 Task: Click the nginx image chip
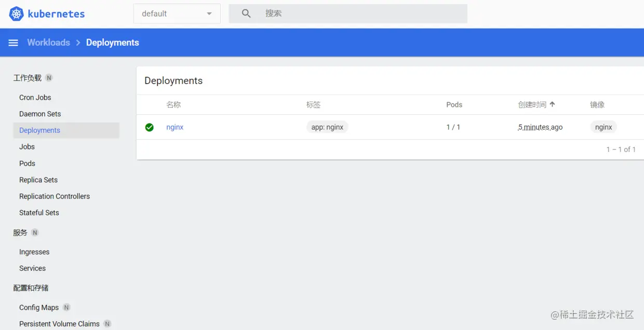[603, 127]
